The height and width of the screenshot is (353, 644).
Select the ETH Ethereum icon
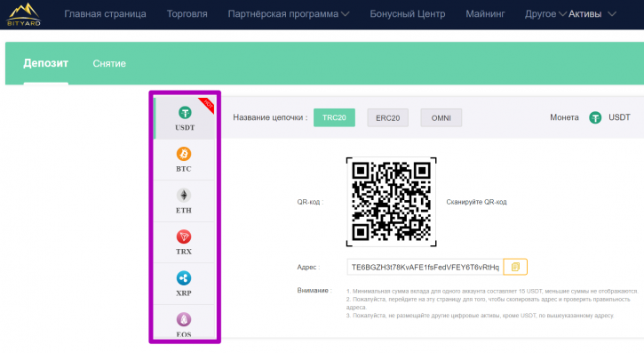click(x=184, y=196)
